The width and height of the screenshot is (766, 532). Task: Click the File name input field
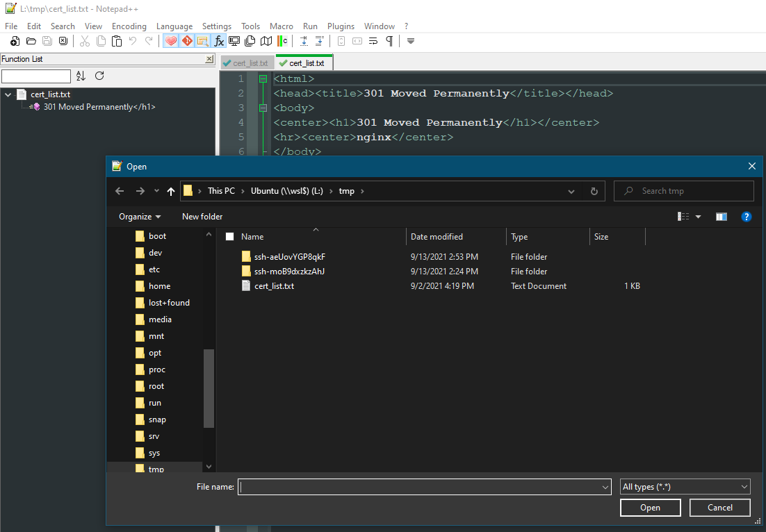tap(424, 487)
